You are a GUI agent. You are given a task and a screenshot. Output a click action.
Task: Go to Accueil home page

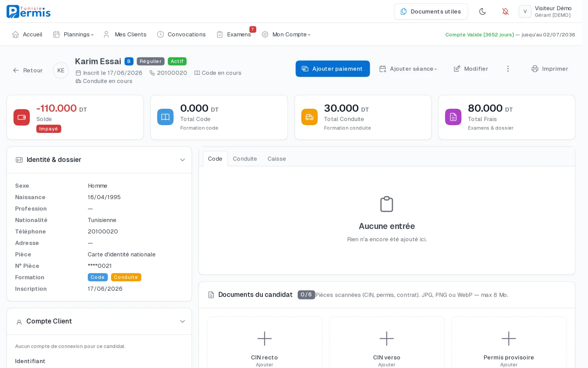(x=27, y=34)
